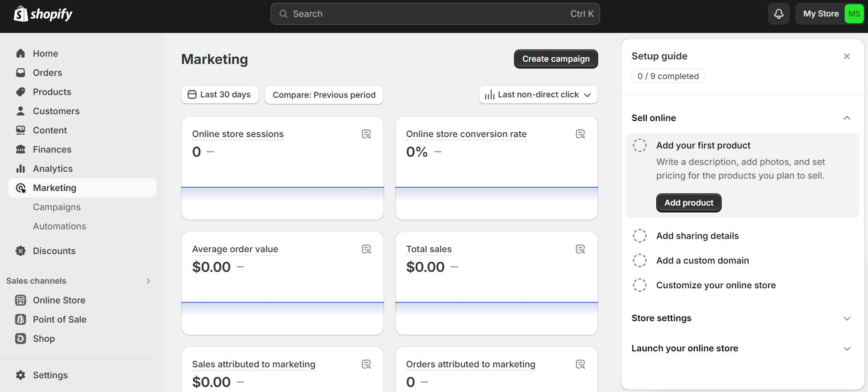Open report icon for Online store conversion rate
The height and width of the screenshot is (392, 868).
click(580, 134)
